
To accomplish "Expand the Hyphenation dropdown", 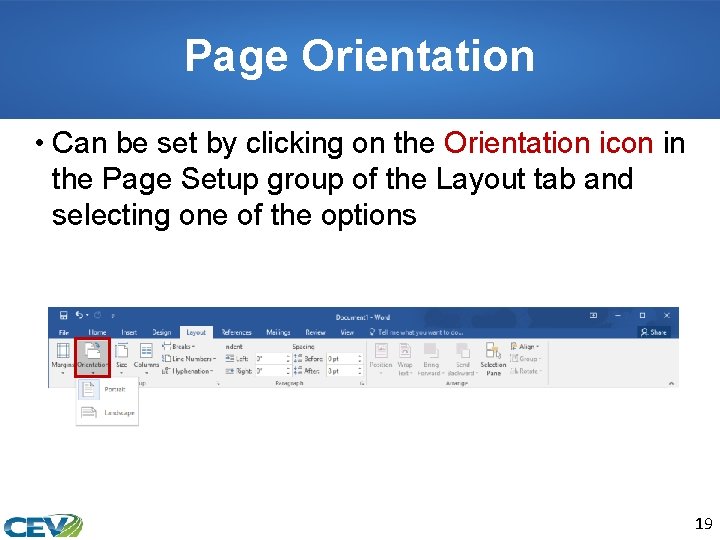I will coord(188,371).
